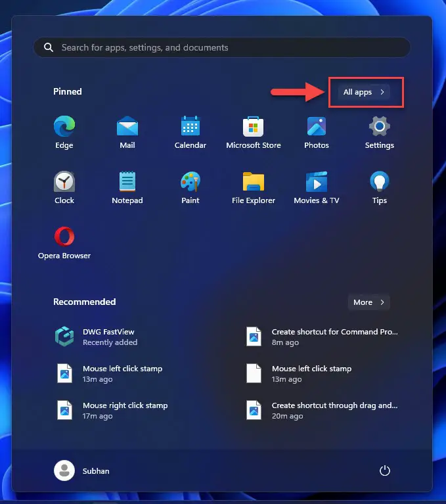The width and height of the screenshot is (446, 504).
Task: Open Create shortcut for Command Pro... file
Action: (323, 337)
